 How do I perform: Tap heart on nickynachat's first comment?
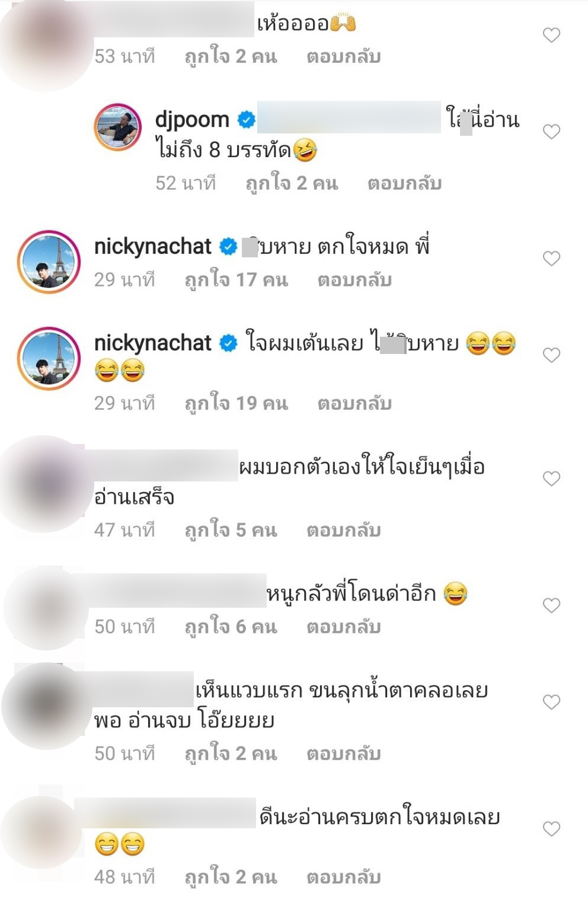[551, 259]
